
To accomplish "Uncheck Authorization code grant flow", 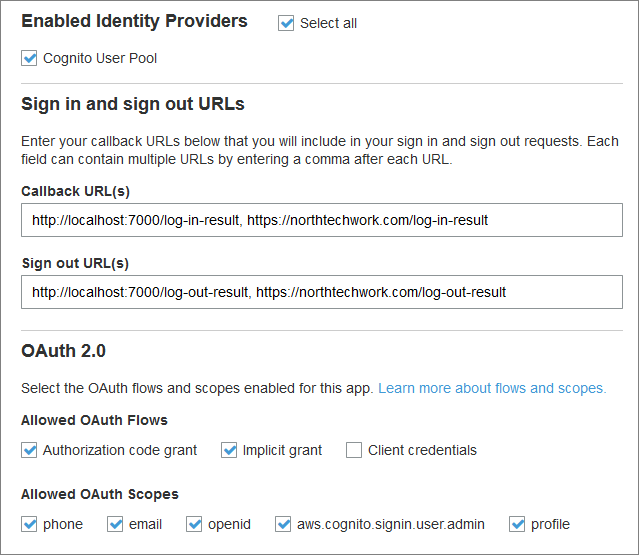I will click(29, 450).
